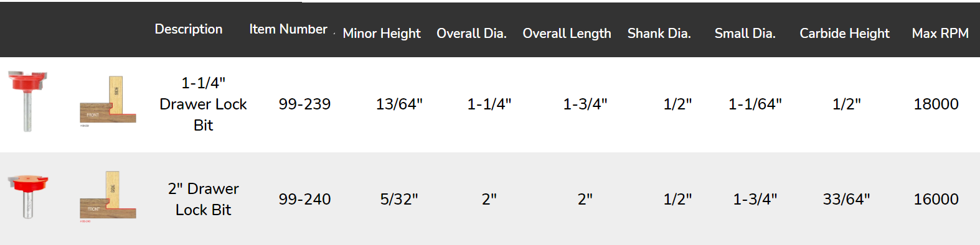Click the Minor Height column header

(x=382, y=34)
